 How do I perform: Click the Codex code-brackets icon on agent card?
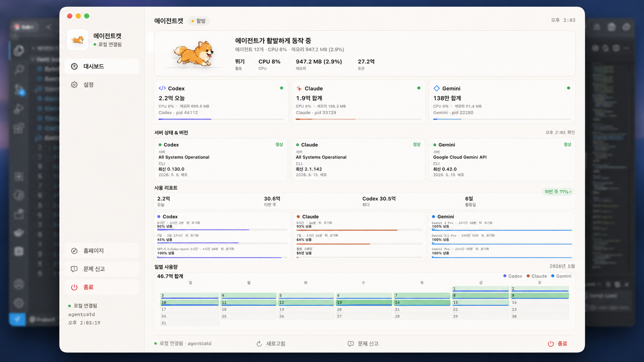click(x=162, y=88)
